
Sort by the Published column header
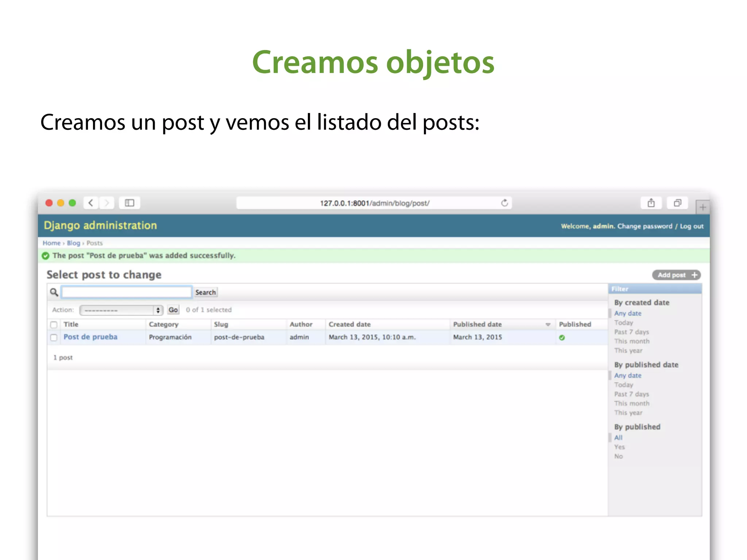coord(575,324)
